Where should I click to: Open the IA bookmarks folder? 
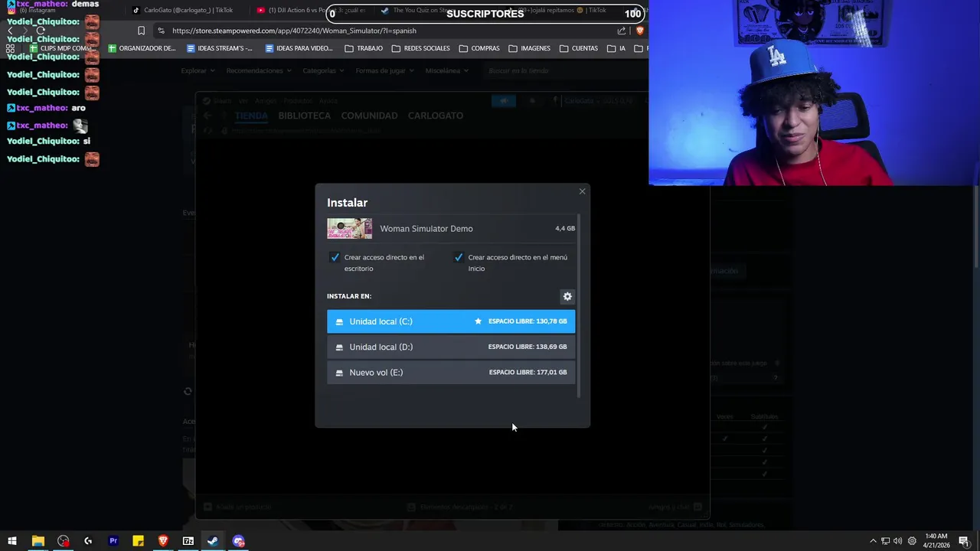click(616, 48)
